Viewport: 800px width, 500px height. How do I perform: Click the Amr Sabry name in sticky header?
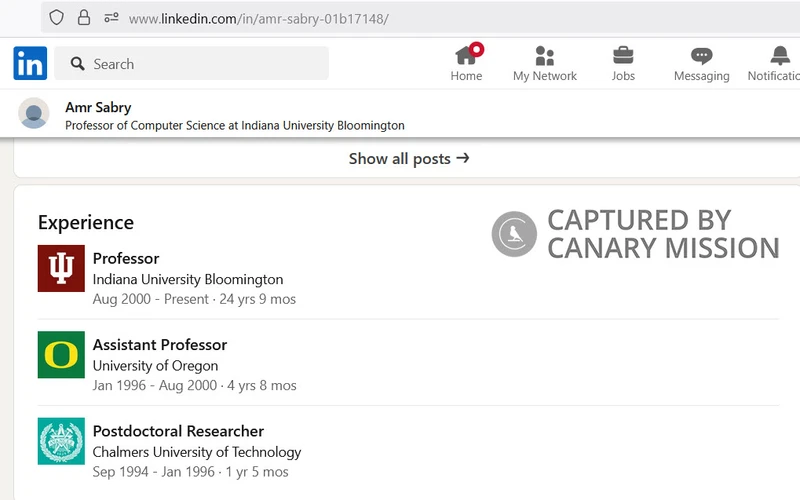click(98, 107)
